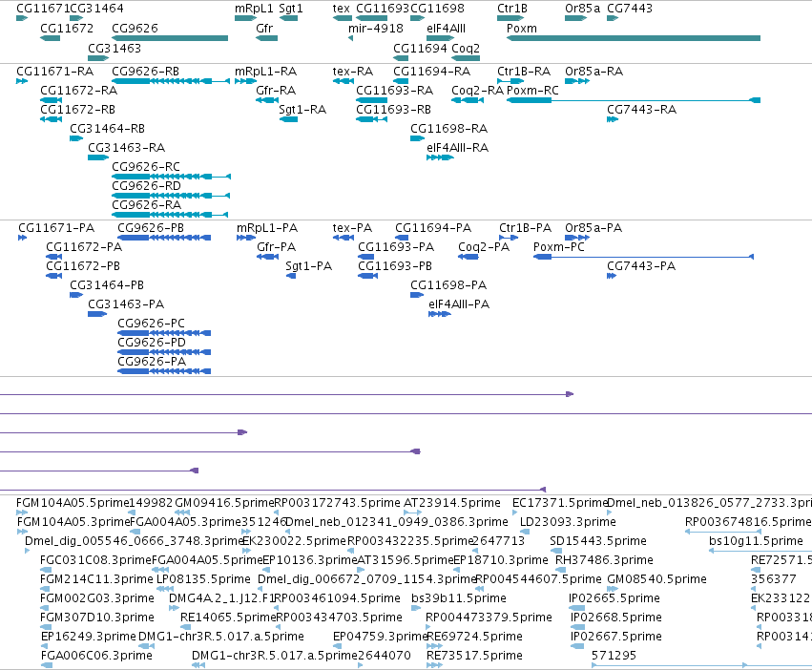This screenshot has height=670, width=812.
Task: Click the CG9626 gene feature bar
Action: (x=170, y=38)
